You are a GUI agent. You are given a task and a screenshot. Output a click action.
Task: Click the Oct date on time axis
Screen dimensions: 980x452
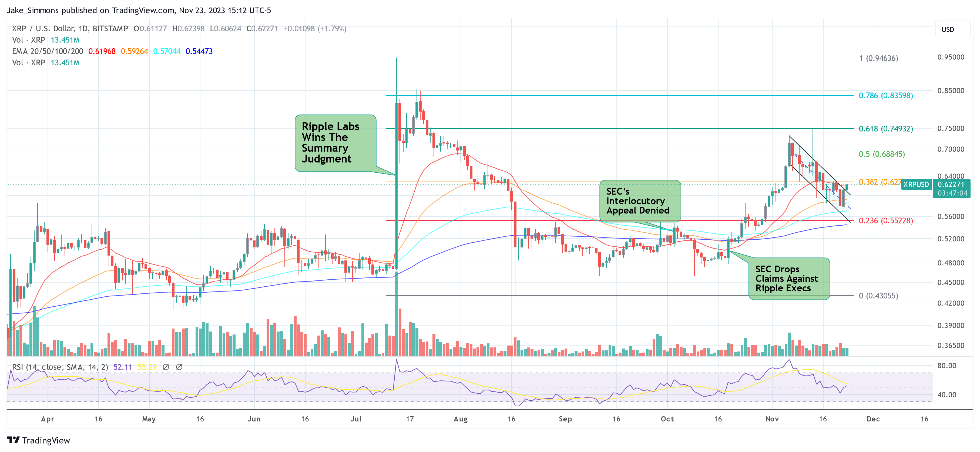point(667,419)
